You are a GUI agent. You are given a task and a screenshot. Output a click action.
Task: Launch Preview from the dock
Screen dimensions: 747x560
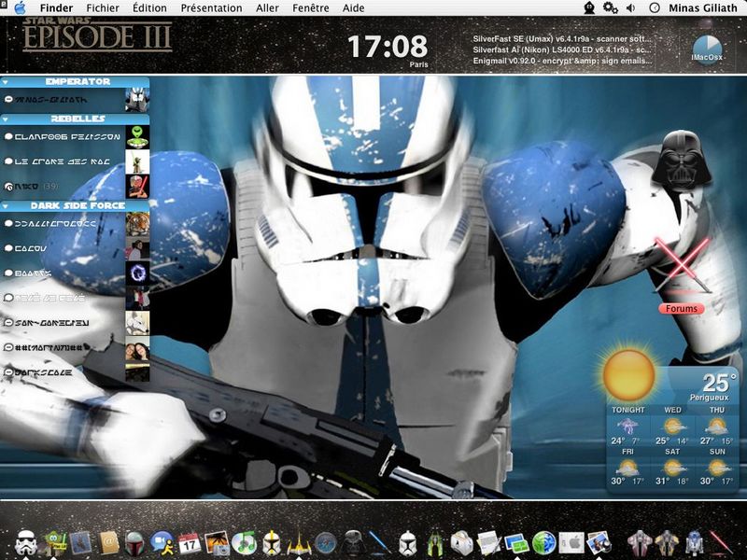click(x=599, y=543)
